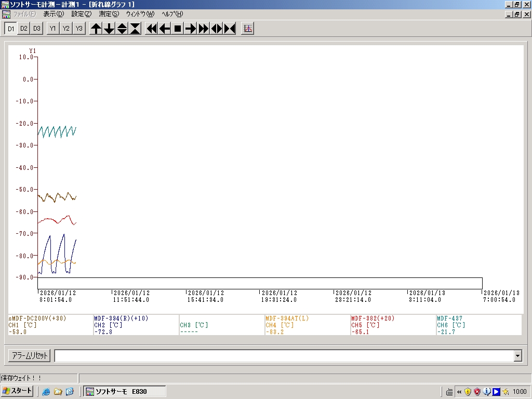Expand vertical scale with up-down arrows icon
Screen dimensions: 532x399
(122, 29)
